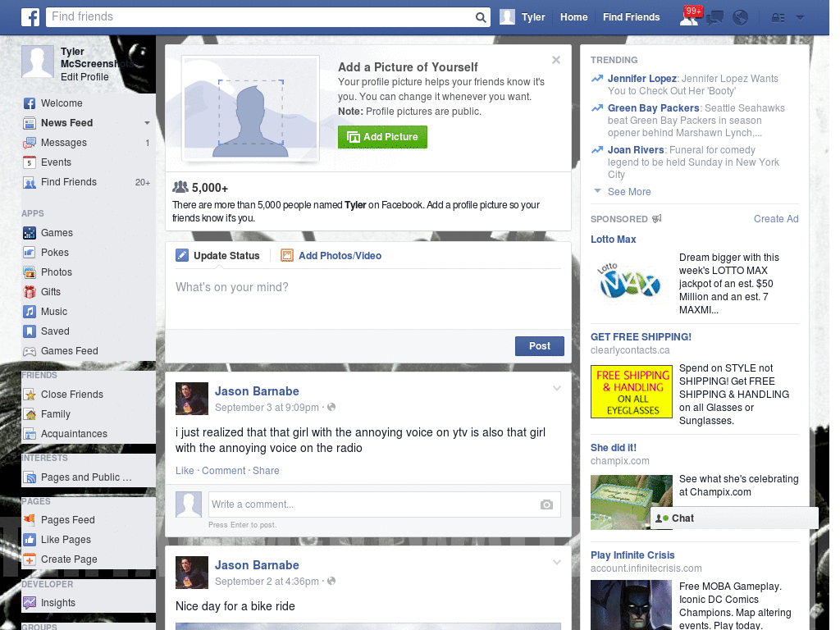Screen dimensions: 840x630
Task: Open options chevron on September 2 post
Action: coord(557,563)
